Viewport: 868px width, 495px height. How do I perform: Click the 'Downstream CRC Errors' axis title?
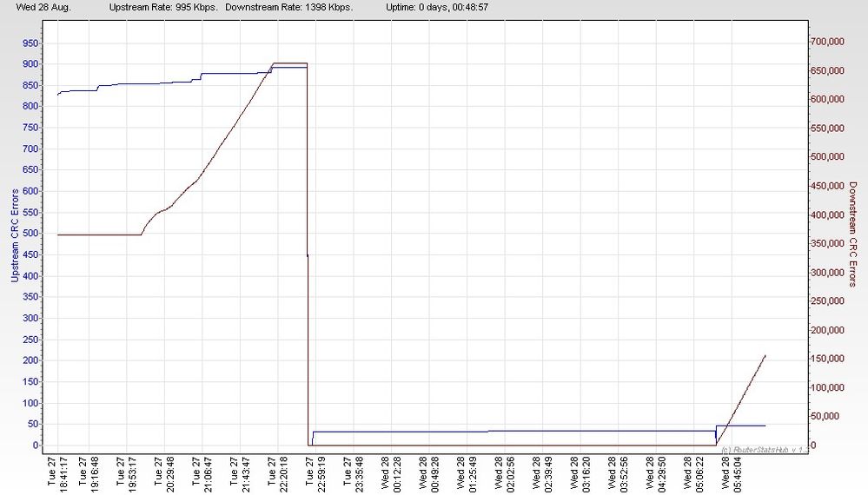coord(852,234)
